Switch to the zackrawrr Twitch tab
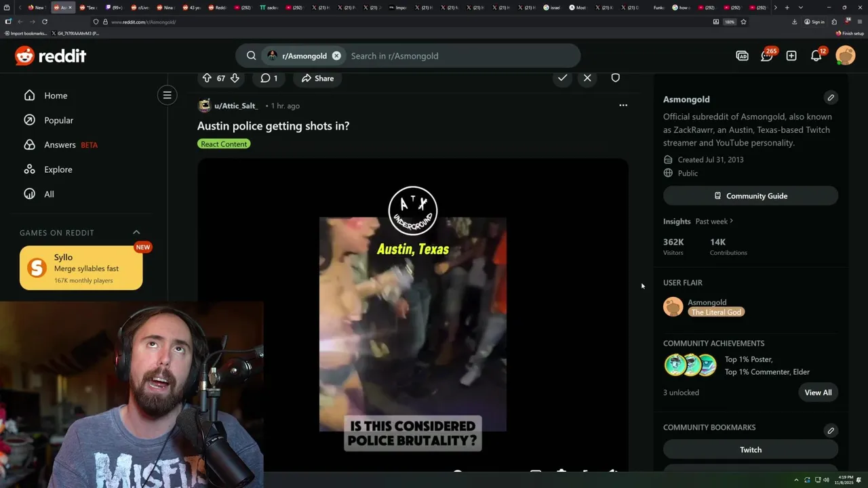 (270, 7)
